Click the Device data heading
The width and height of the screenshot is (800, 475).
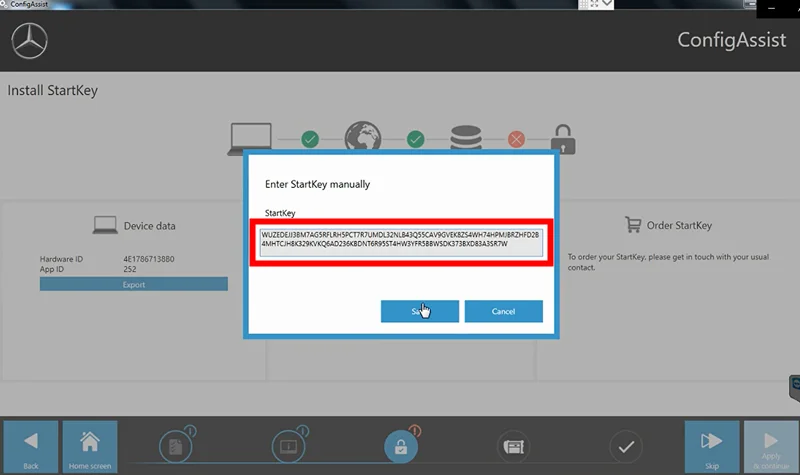click(149, 226)
